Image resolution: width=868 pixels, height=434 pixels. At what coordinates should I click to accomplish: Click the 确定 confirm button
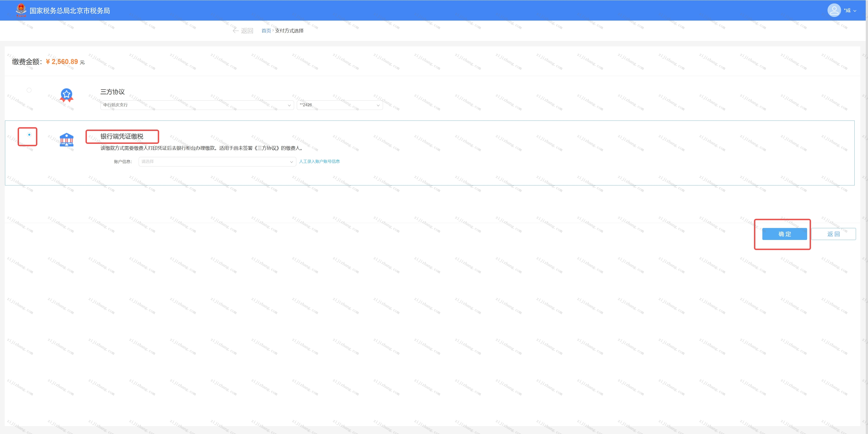point(785,234)
